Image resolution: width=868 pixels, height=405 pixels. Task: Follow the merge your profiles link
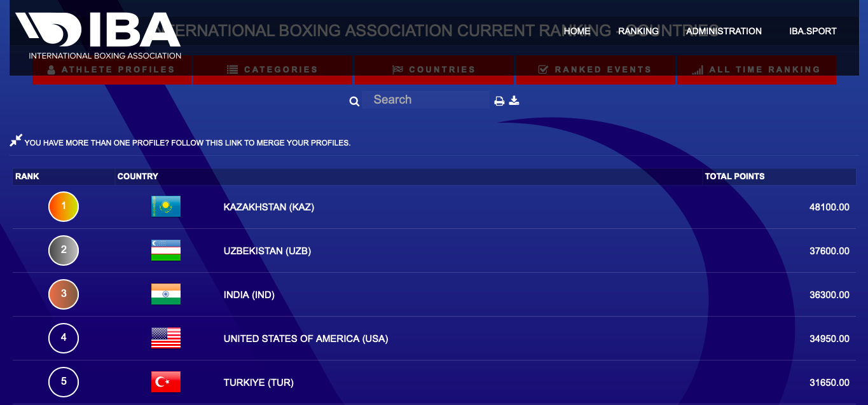188,143
